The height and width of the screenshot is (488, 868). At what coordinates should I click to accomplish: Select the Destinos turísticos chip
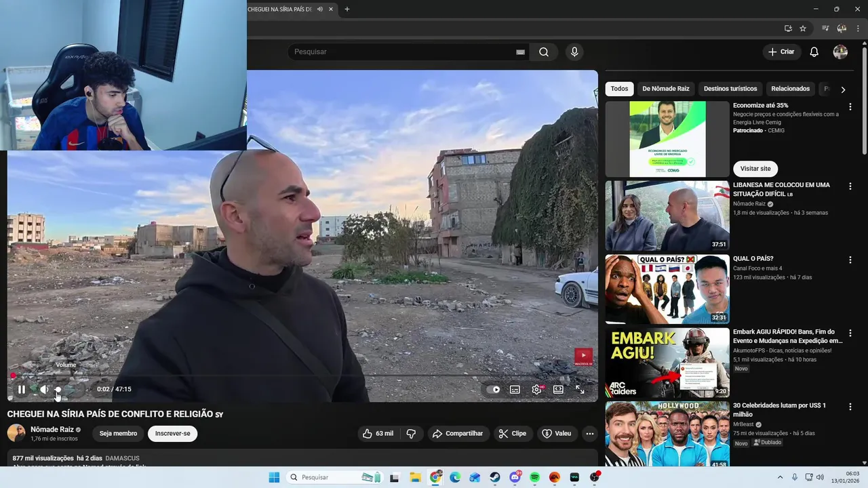coord(730,89)
